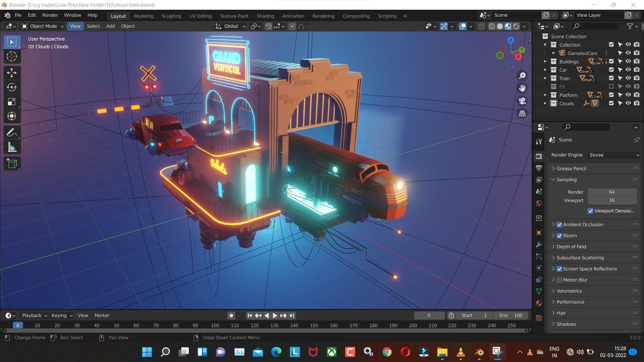The height and width of the screenshot is (362, 644).
Task: Click the outliner search field
Action: click(x=595, y=26)
